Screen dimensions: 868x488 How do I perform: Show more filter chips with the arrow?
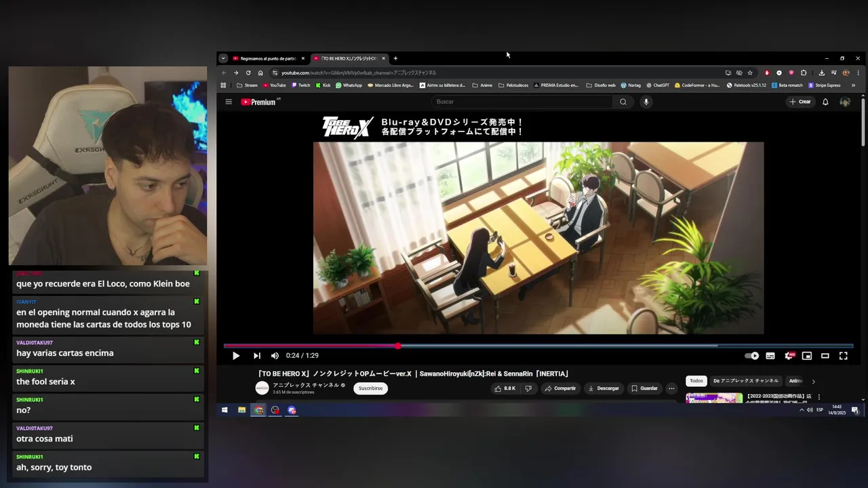point(813,381)
